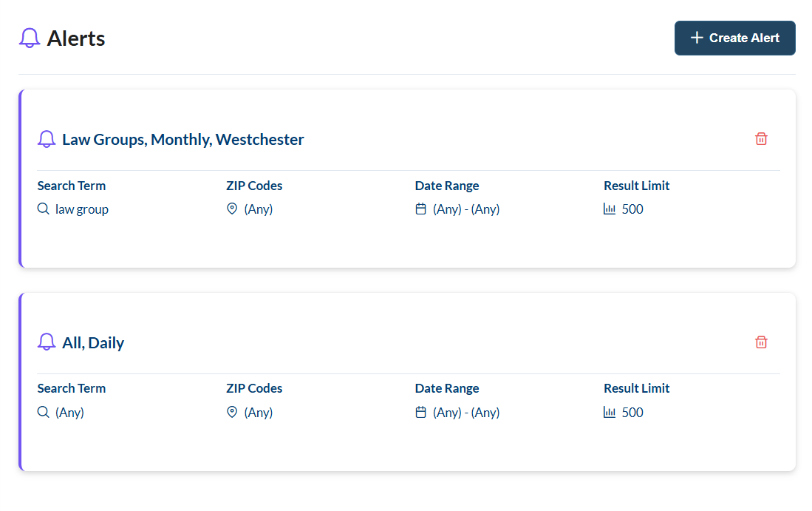Viewport: 812px width, 511px height.
Task: Delete the All, Daily alert
Action: coord(761,342)
